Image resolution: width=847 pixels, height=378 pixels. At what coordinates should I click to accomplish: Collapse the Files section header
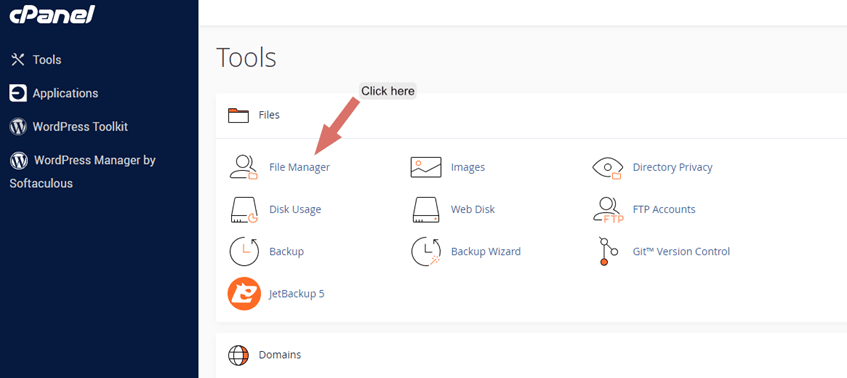pos(531,116)
